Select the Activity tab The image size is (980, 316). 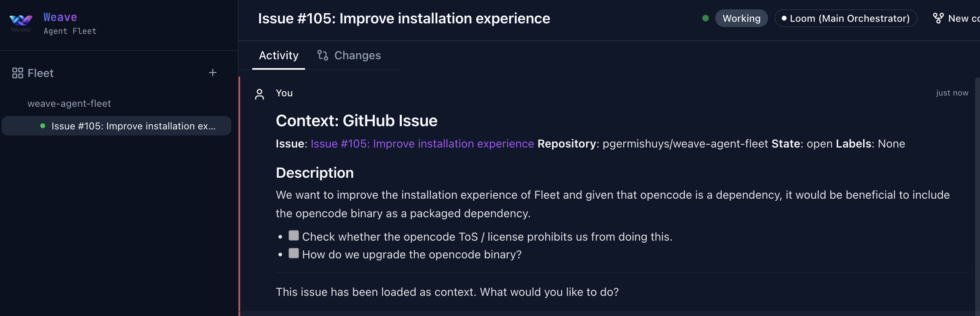click(278, 55)
